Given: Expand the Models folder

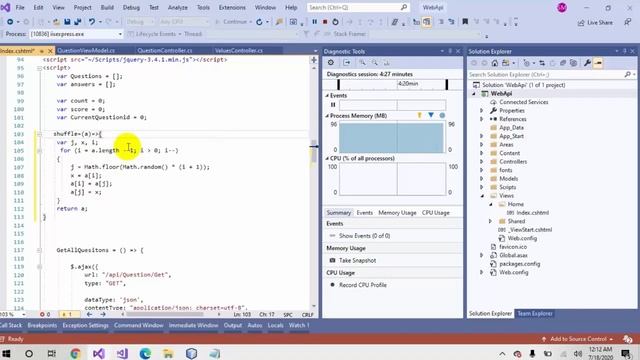Looking at the screenshot, I should tap(482, 178).
